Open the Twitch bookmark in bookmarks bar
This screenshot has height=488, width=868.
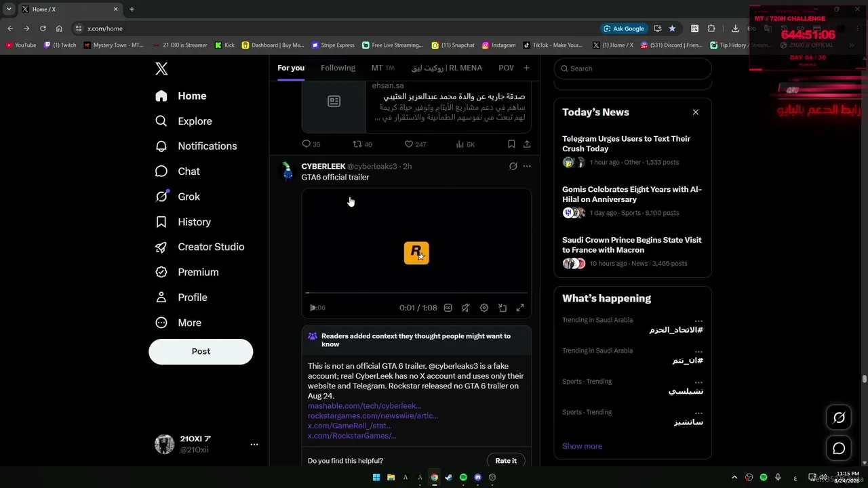pos(60,45)
